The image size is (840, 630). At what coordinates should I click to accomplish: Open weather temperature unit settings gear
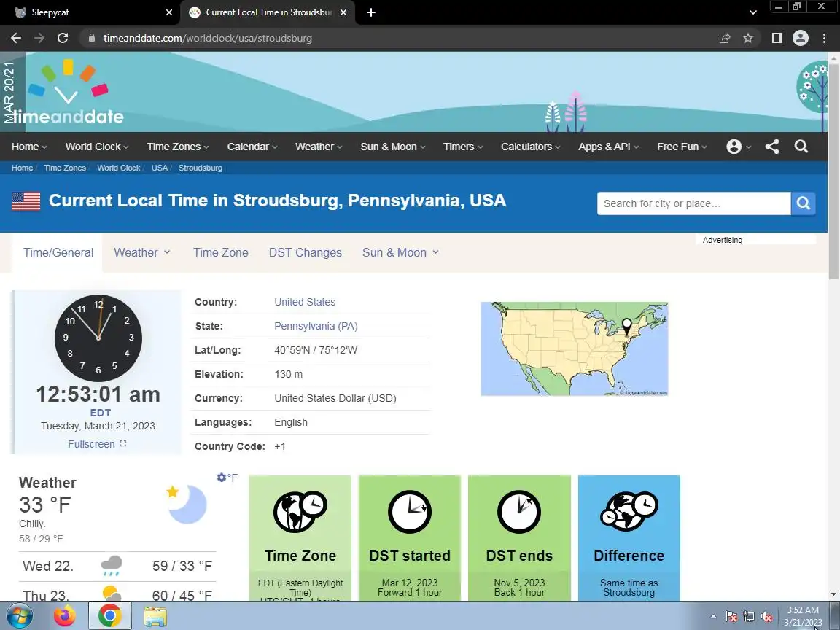pos(221,478)
